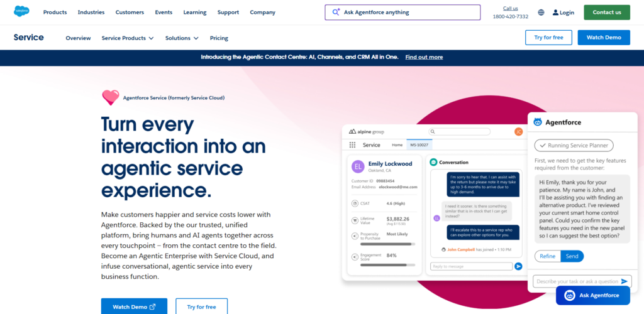Click the Propensity to Purchase icon
Image resolution: width=644 pixels, height=314 pixels.
pyautogui.click(x=355, y=236)
